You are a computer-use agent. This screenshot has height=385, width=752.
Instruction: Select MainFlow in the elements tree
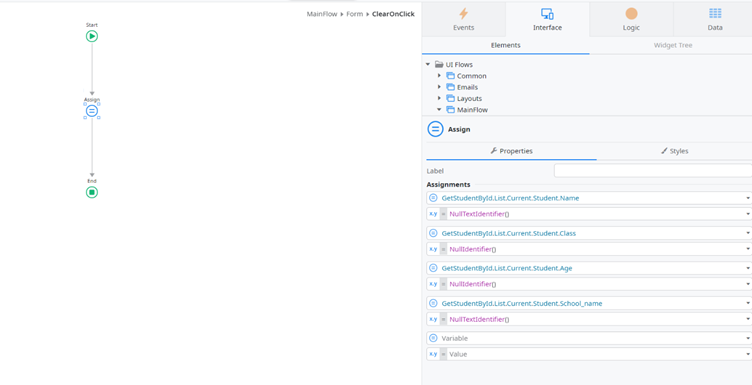[x=472, y=110]
